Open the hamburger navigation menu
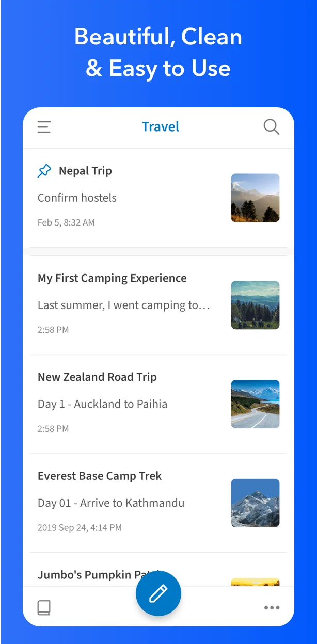This screenshot has height=644, width=317. 43,127
